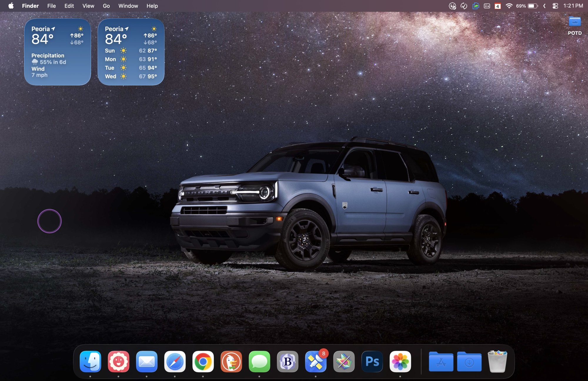Viewport: 588px width, 381px height.
Task: Open Photoshop from the Dock
Action: click(x=372, y=361)
